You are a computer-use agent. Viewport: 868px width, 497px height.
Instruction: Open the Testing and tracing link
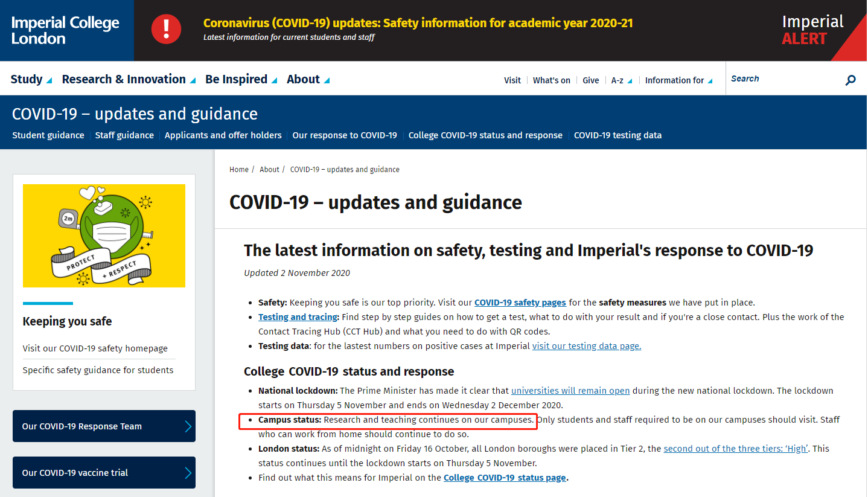[298, 317]
